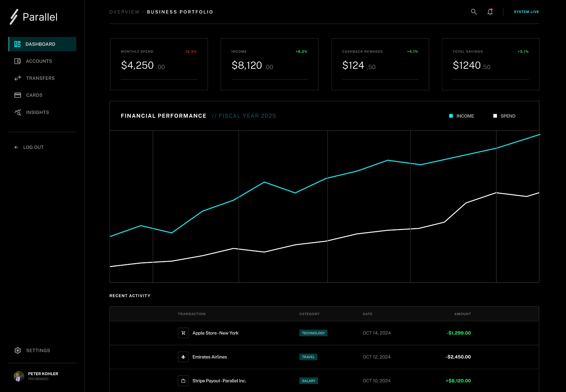This screenshot has height=392, width=566.
Task: Click the airplane icon for Emirates Airlines
Action: [x=183, y=357]
